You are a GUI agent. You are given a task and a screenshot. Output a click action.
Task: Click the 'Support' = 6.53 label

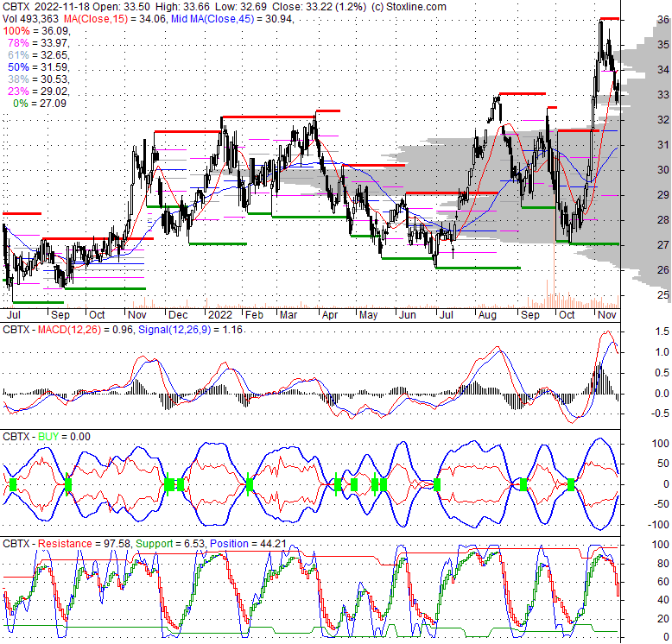155,544
